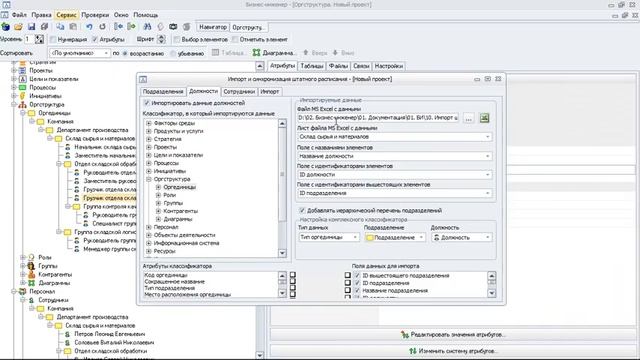Click the globe icon in main toolbar
Viewport: 640px width, 360px height.
(6, 27)
